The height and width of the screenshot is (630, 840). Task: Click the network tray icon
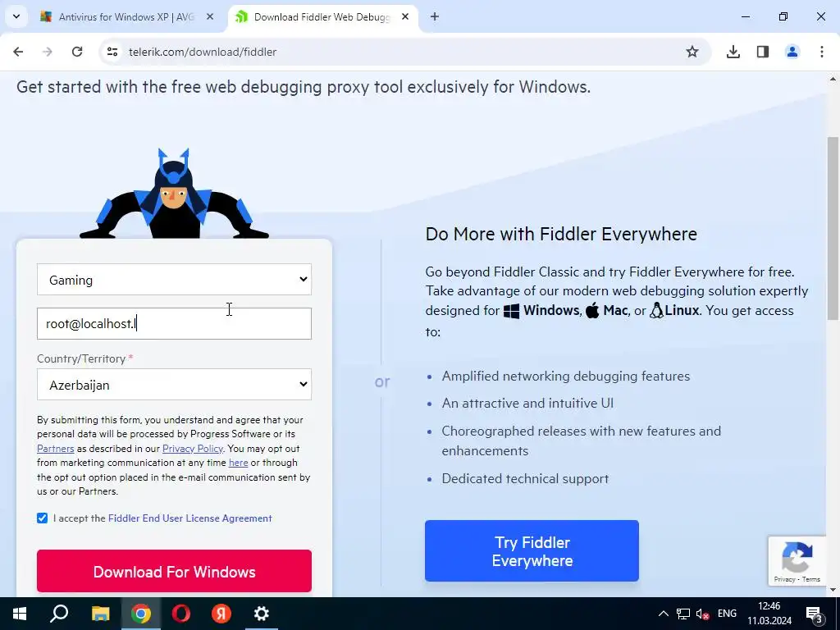coord(683,614)
